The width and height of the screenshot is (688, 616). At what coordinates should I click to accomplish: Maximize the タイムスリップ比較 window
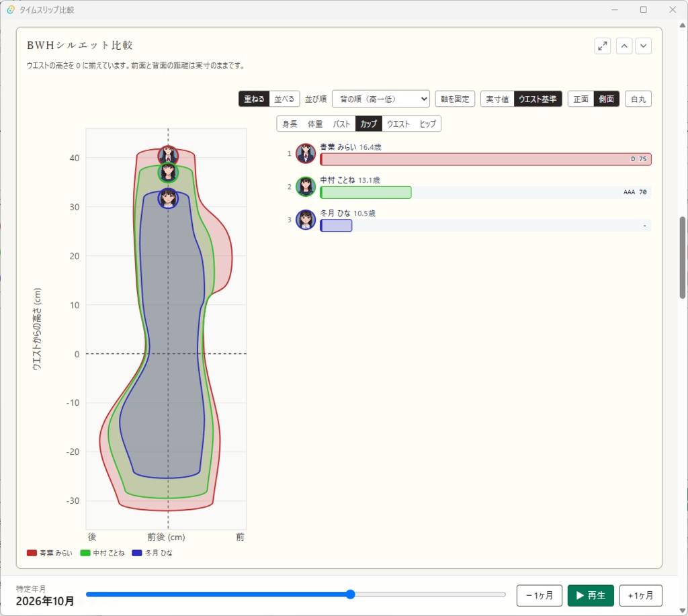pos(643,9)
